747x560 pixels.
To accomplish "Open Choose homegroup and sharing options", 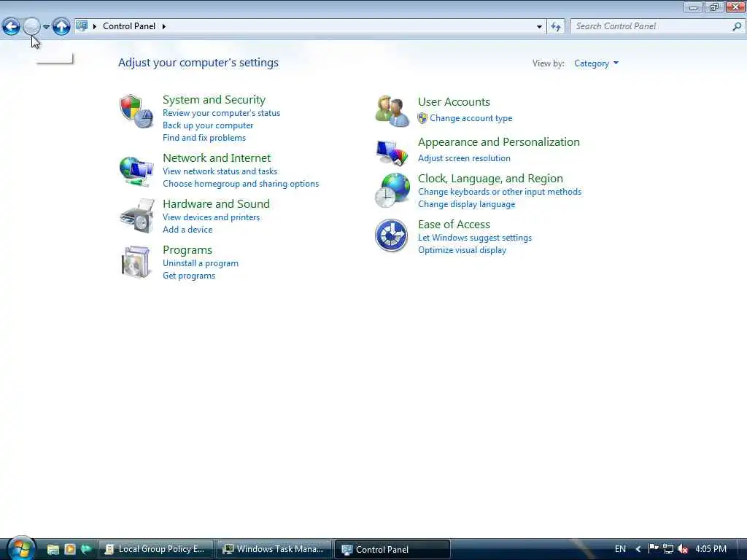I will pyautogui.click(x=241, y=184).
